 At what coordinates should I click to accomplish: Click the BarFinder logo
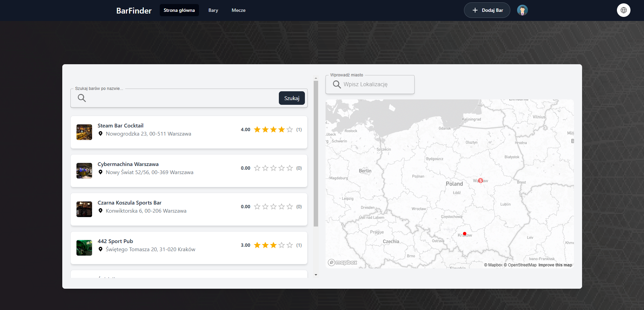tap(134, 10)
